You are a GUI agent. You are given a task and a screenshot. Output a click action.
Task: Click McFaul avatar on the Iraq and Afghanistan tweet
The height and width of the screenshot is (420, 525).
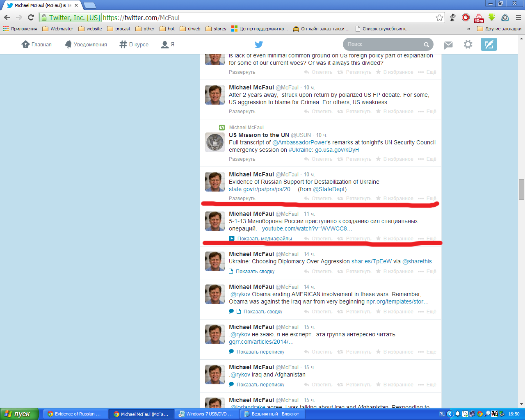pos(215,374)
